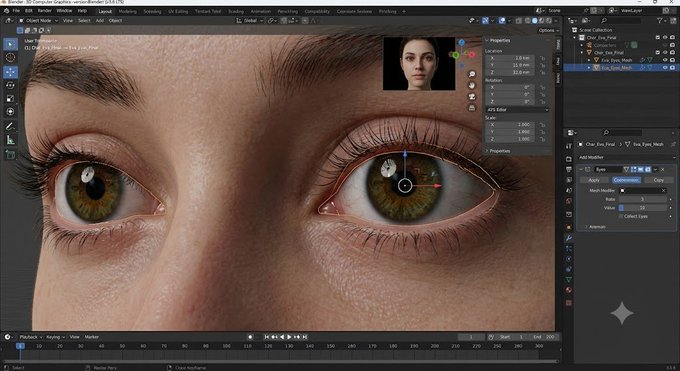This screenshot has height=371, width=680.
Task: Activate the Transform tool
Action: click(10, 112)
